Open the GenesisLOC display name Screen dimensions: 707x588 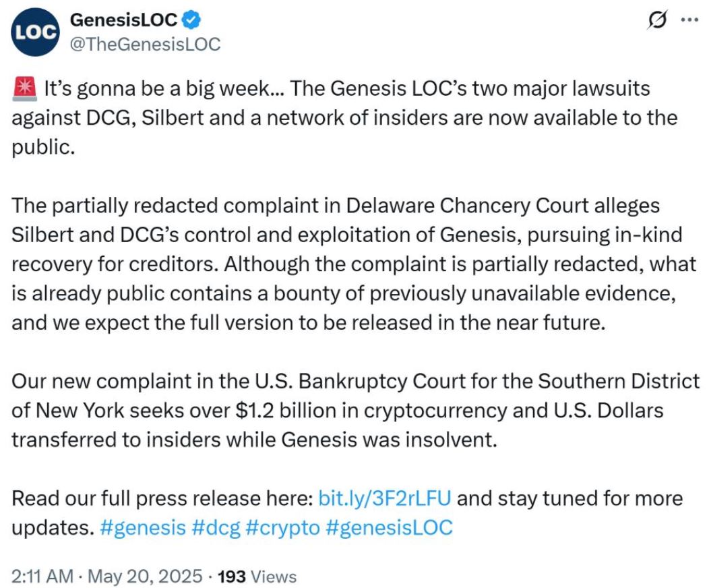[124, 20]
